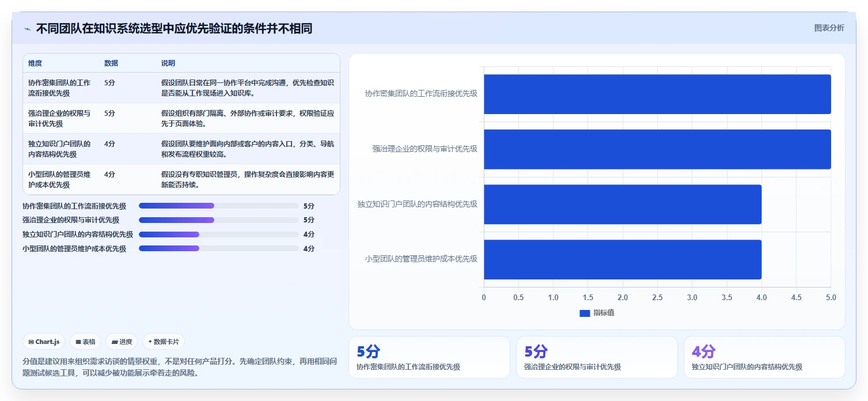Click the 说明 column header
The width and height of the screenshot is (868, 401).
click(168, 63)
